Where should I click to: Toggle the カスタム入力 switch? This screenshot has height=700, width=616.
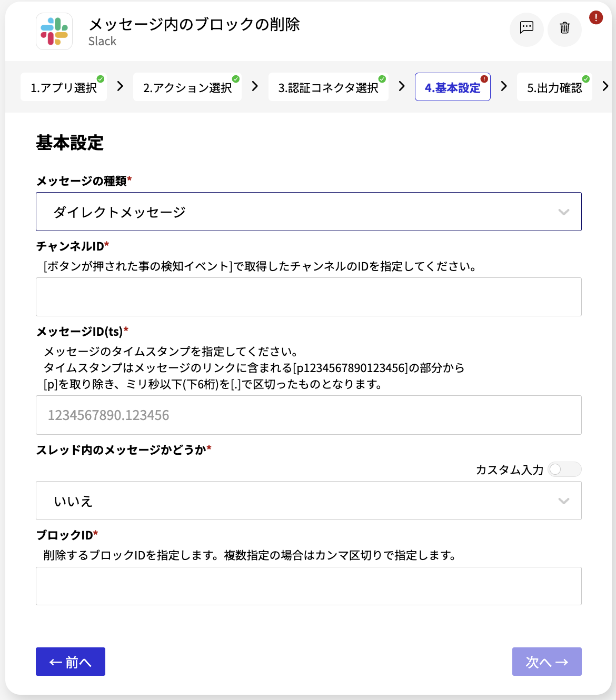click(564, 469)
